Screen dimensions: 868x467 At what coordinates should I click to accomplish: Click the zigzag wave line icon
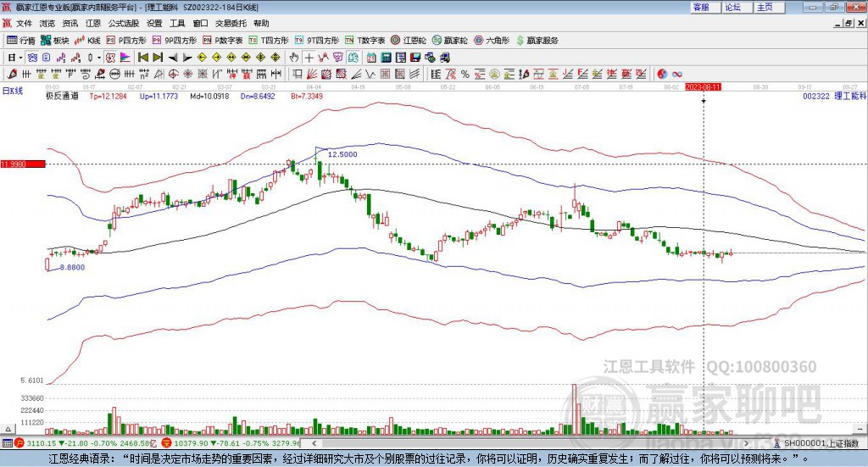(370, 74)
